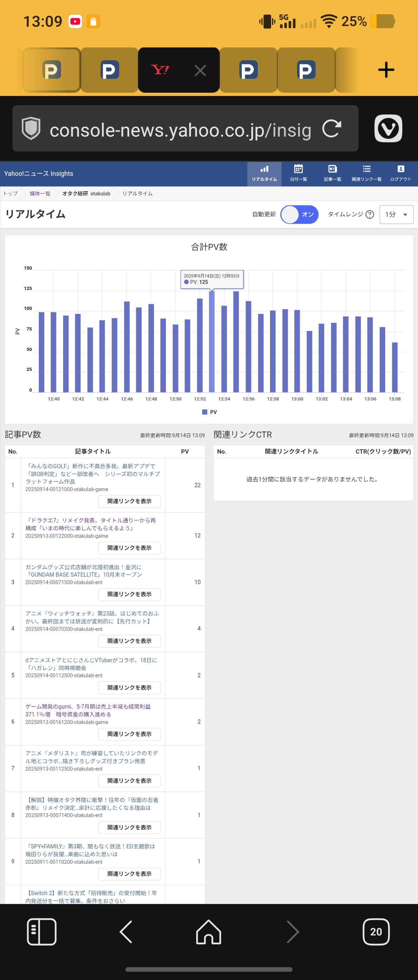The height and width of the screenshot is (980, 418).
Task: Switch to the fifth tab with P icon
Action: [x=306, y=70]
